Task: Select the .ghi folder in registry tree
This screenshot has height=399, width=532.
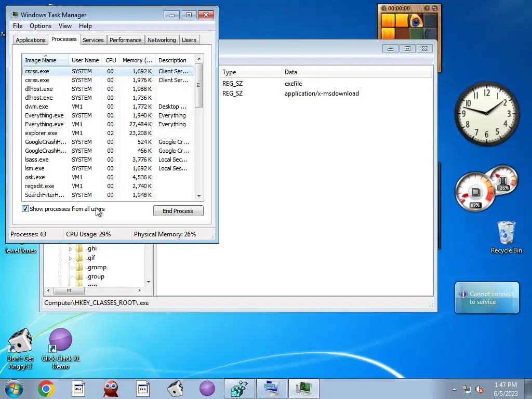Action: (91, 248)
